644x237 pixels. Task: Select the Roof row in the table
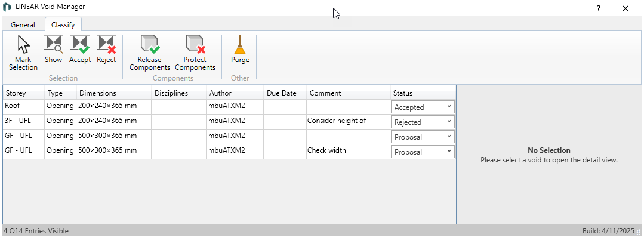point(229,107)
